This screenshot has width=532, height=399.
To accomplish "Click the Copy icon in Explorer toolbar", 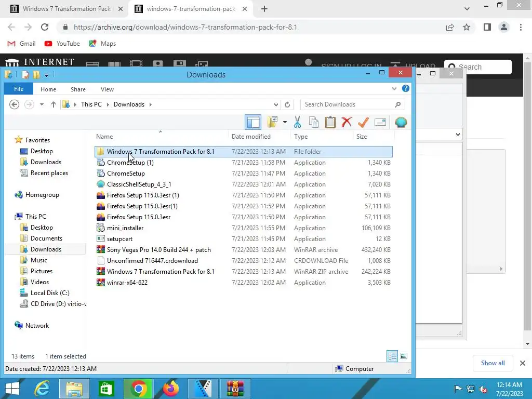I will pyautogui.click(x=313, y=122).
